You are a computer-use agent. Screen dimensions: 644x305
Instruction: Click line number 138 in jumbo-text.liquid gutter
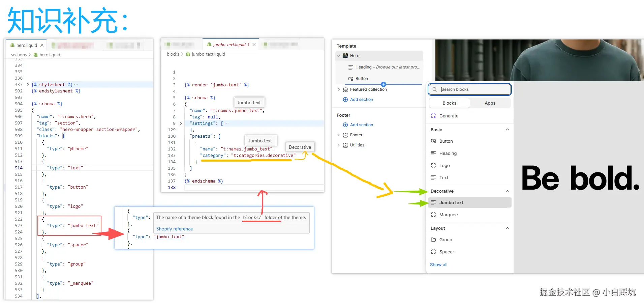[x=172, y=188]
